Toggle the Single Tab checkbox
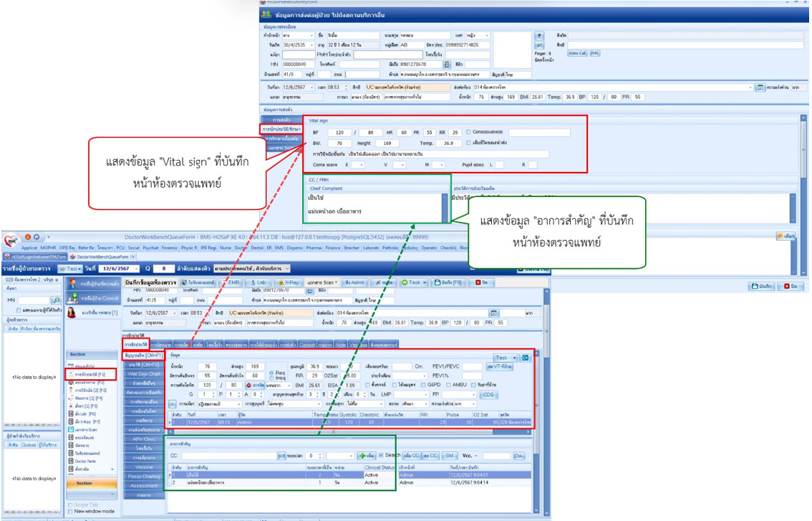This screenshot has width=812, height=521. [70, 505]
